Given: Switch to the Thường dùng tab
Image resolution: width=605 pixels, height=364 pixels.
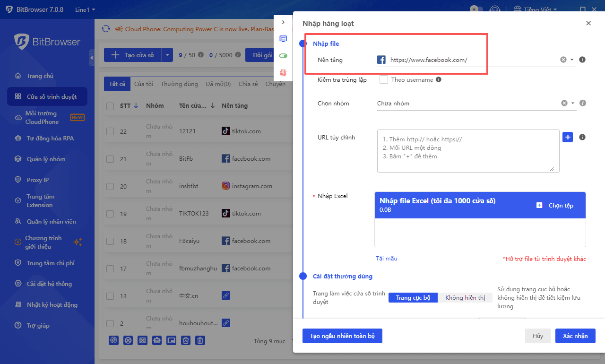Looking at the screenshot, I should point(179,84).
